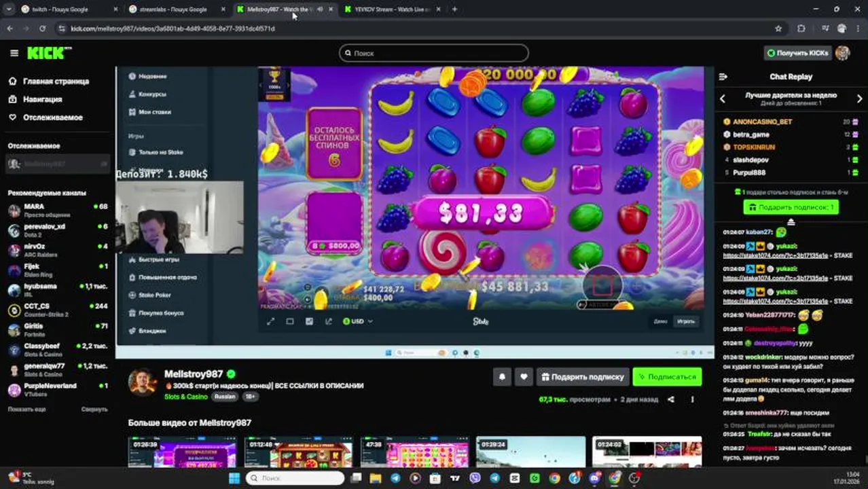The height and width of the screenshot is (489, 868).
Task: Click the share icon beside the view count
Action: 671,399
